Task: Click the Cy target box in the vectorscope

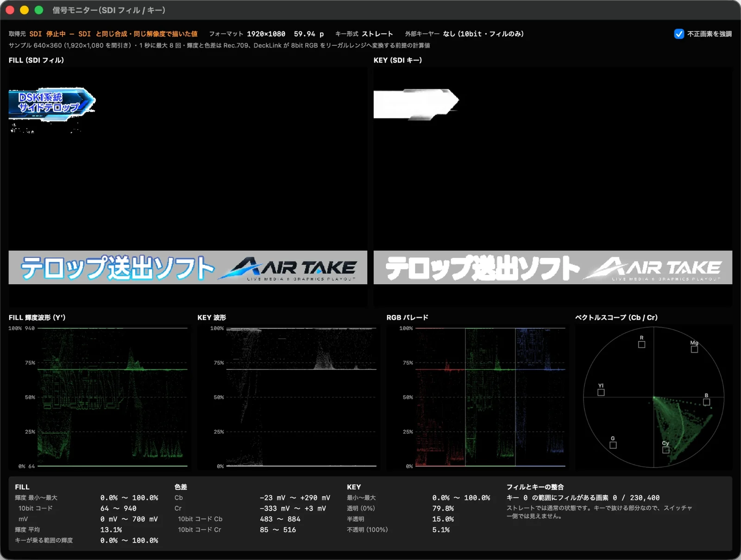Action: point(666,450)
